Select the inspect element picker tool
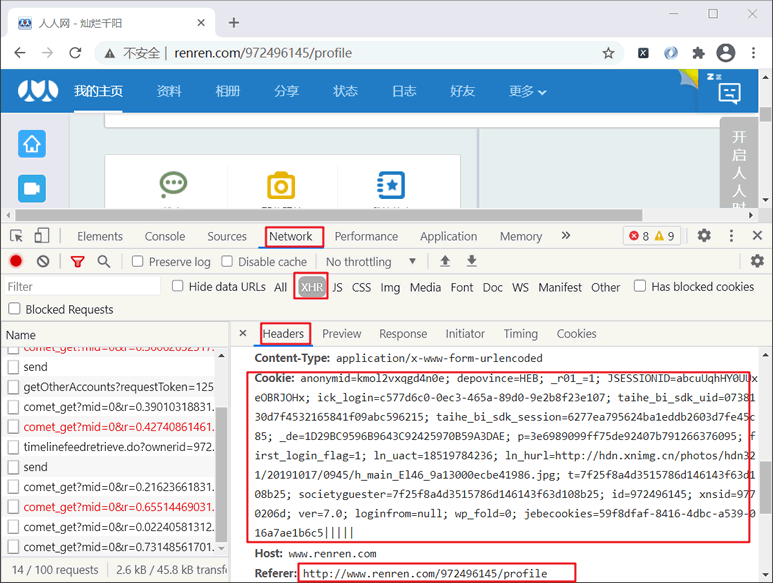 17,236
